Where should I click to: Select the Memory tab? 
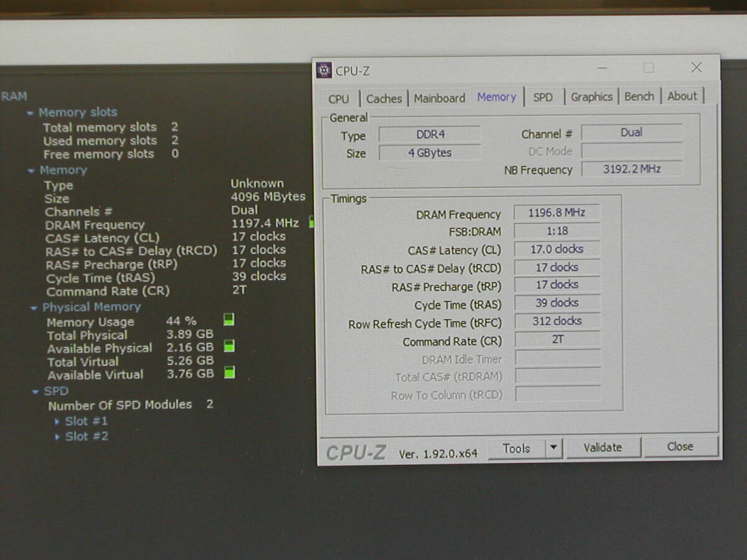[x=497, y=97]
